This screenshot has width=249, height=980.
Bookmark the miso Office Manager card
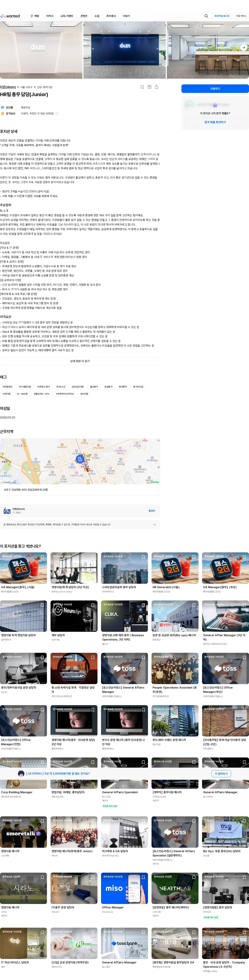click(x=143, y=877)
